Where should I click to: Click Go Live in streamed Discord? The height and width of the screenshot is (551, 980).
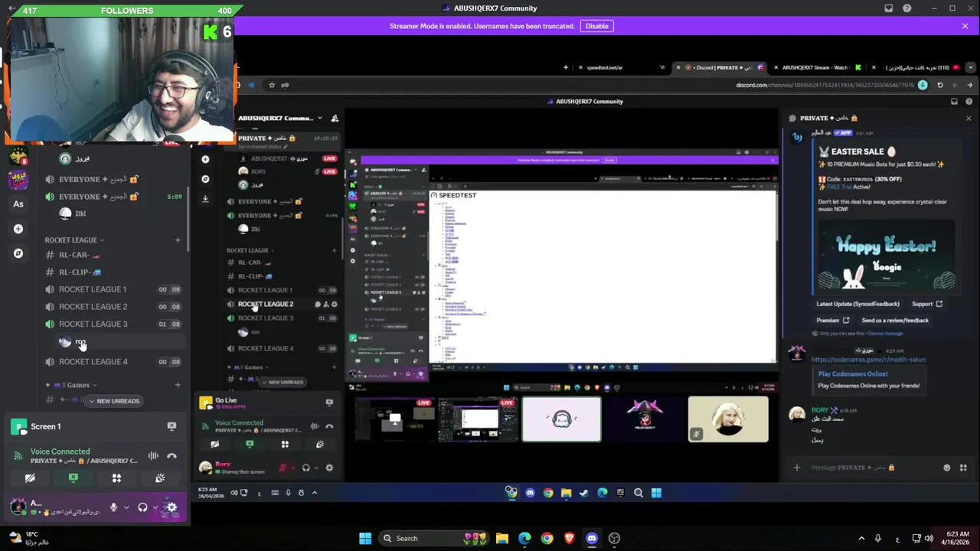[226, 400]
